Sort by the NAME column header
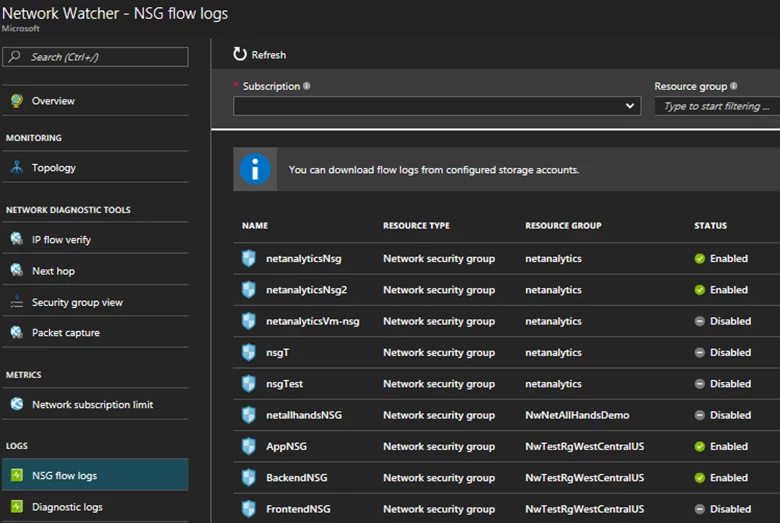This screenshot has height=523, width=780. pos(255,225)
